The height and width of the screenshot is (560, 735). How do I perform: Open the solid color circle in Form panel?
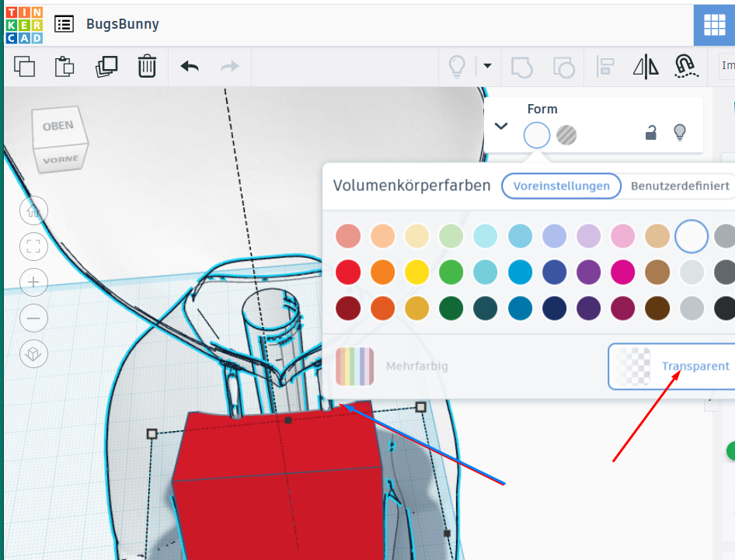click(537, 135)
